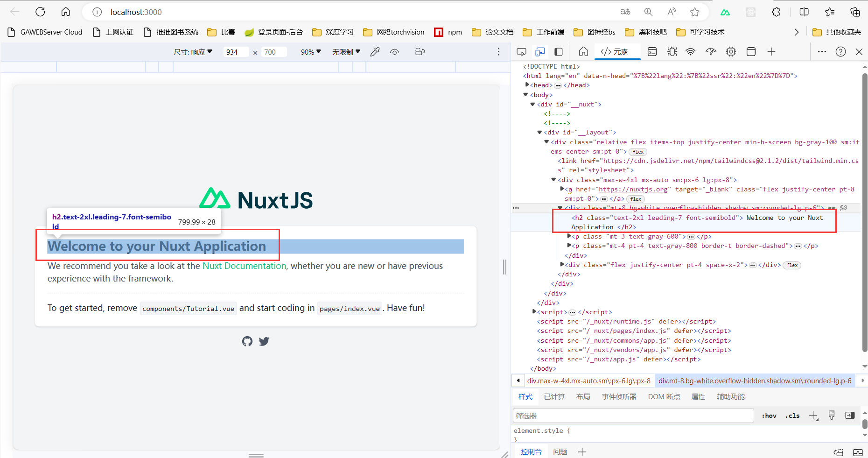Open the DevTools Welcome home icon
Screen dimensions: 868x458
pyautogui.click(x=583, y=52)
